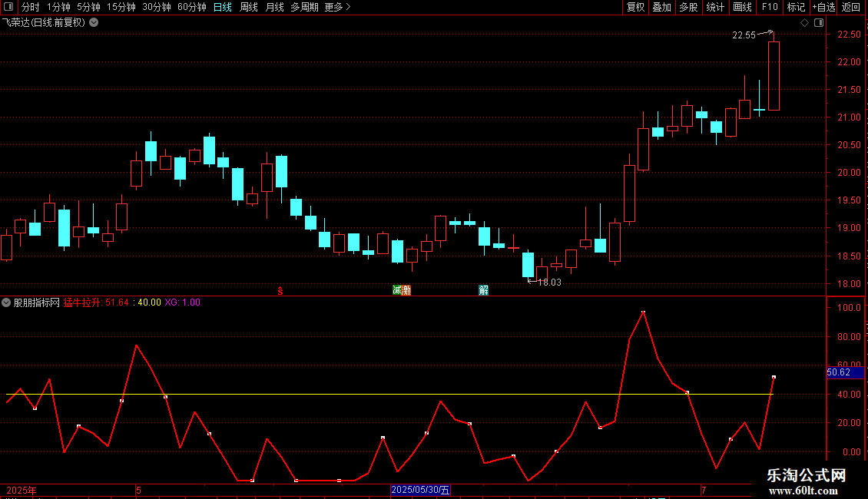
Task: Select the 5分钟 period
Action: pyautogui.click(x=88, y=7)
